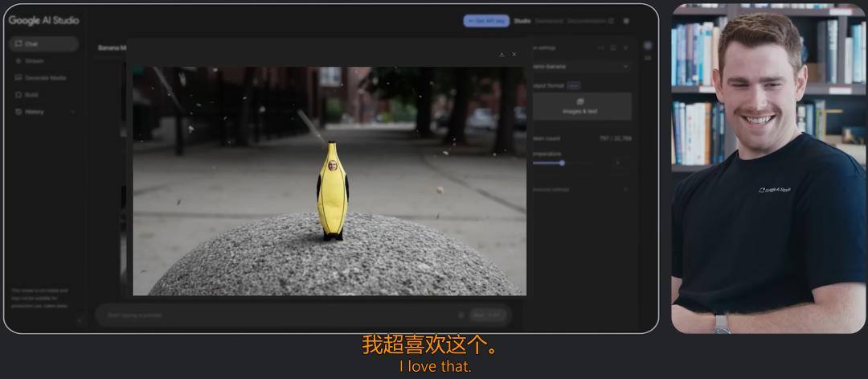The height and width of the screenshot is (379, 868).
Task: Open the Chat section in sidebar
Action: [x=43, y=43]
